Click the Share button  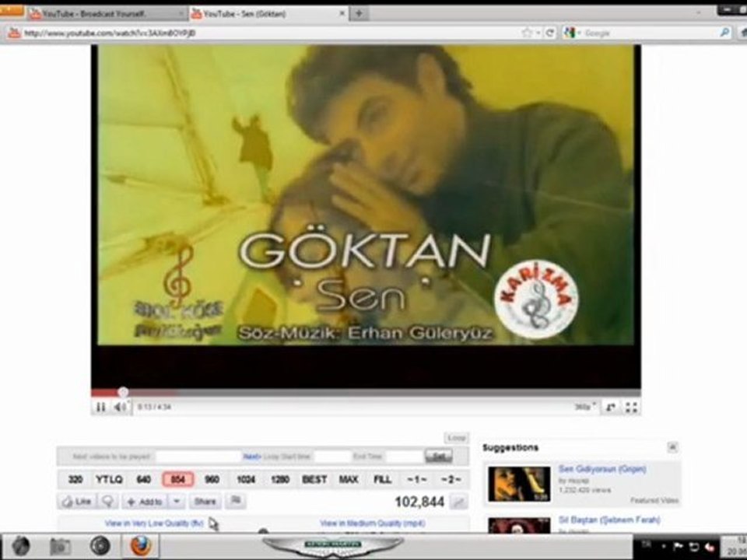tap(205, 502)
